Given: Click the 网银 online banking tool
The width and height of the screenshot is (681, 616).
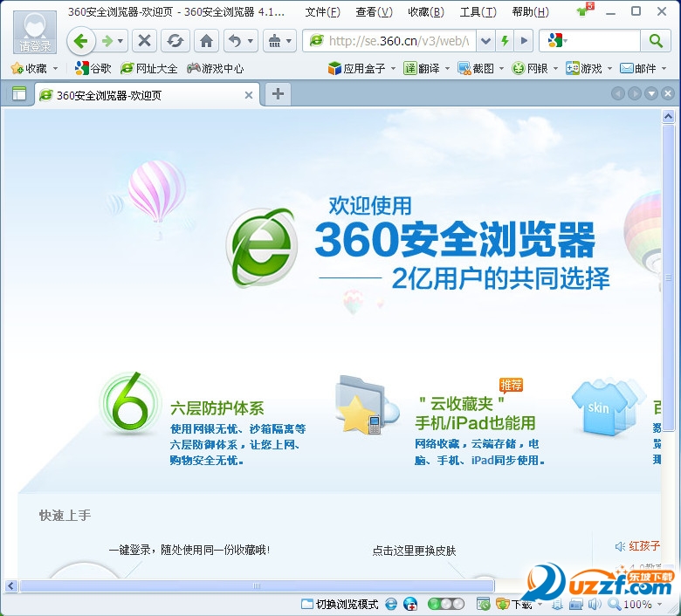Looking at the screenshot, I should (x=530, y=69).
